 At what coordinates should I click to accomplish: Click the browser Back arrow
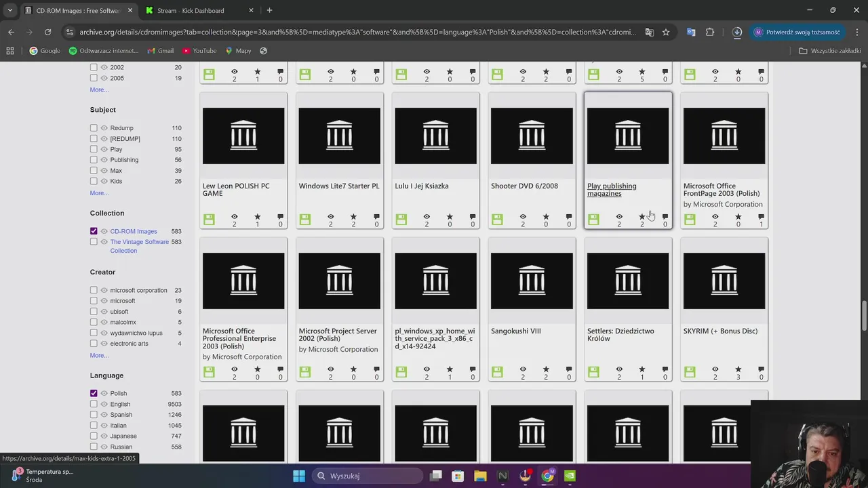(11, 32)
